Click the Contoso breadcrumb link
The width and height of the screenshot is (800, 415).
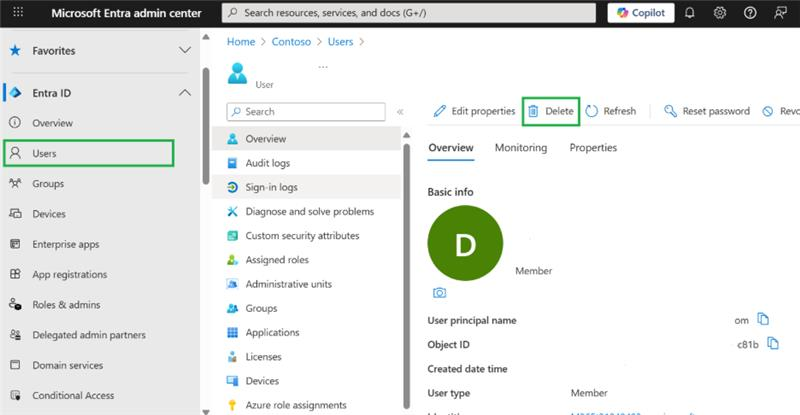tap(291, 42)
